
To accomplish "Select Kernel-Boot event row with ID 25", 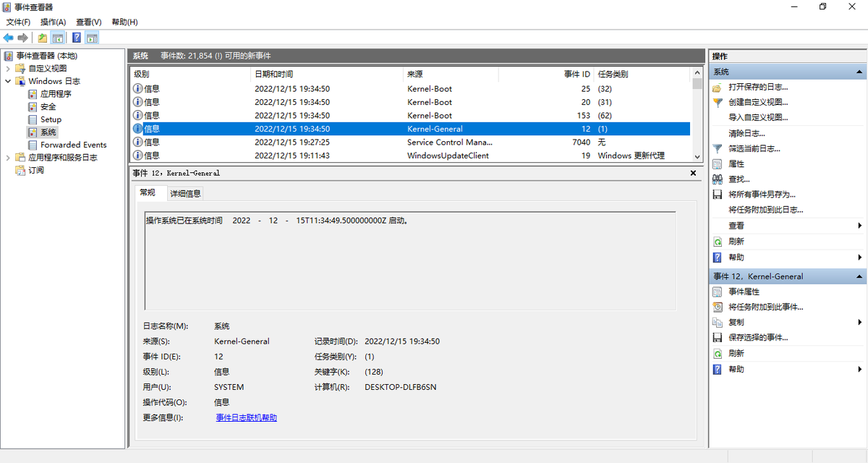I will click(410, 89).
